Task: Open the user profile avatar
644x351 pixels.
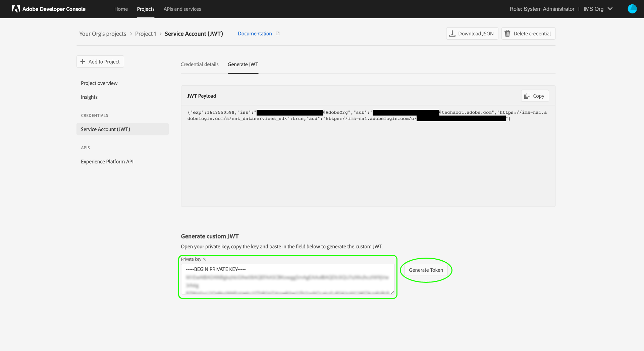Action: tap(632, 9)
